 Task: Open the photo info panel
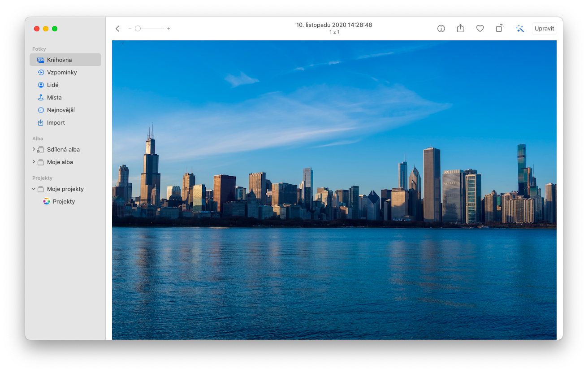tap(441, 29)
